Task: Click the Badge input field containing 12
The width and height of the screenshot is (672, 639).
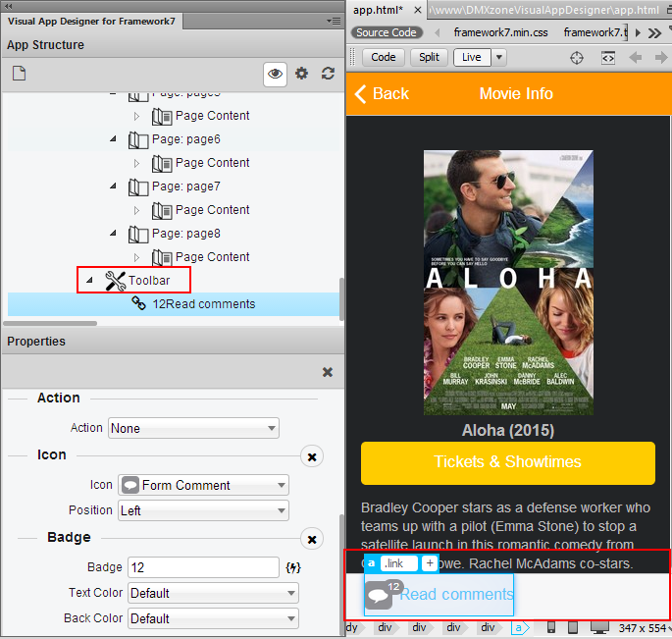Action: click(204, 567)
